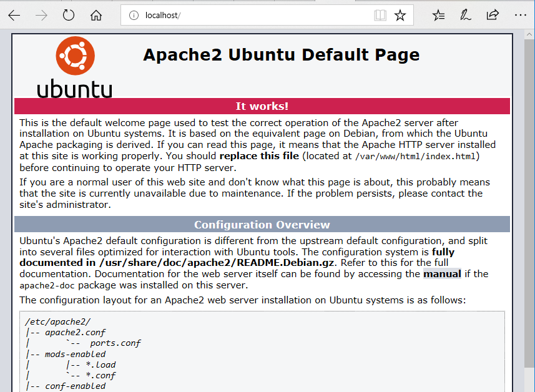Click the *.load entry
This screenshot has height=392, width=535.
pyautogui.click(x=101, y=365)
